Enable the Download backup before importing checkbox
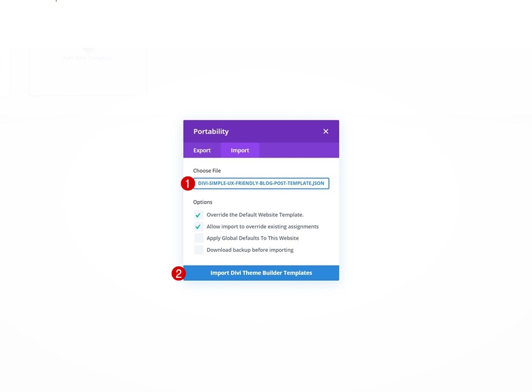Image resolution: width=532 pixels, height=392 pixels. (x=198, y=250)
